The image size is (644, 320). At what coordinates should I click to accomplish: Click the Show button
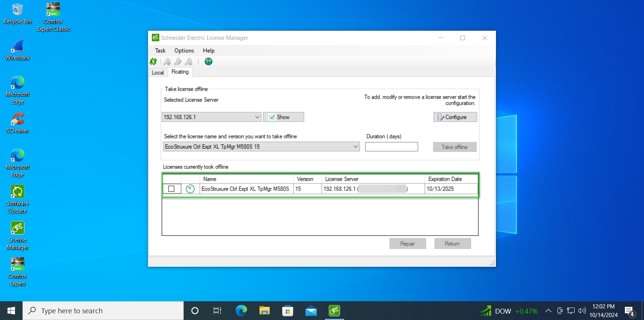283,117
